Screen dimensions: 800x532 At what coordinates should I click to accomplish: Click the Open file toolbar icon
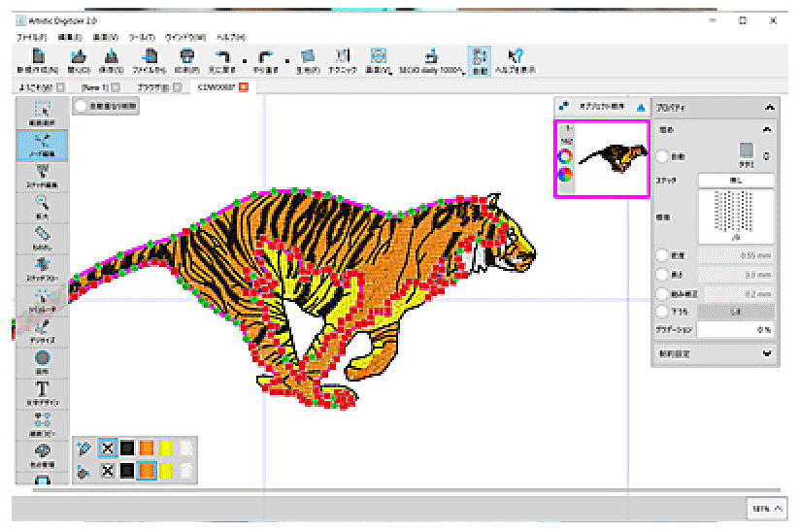coord(79,56)
